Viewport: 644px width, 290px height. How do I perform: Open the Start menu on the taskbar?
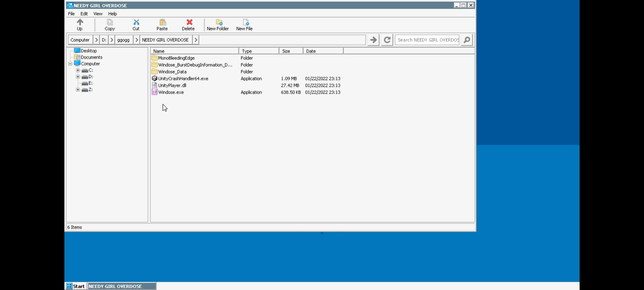tap(76, 286)
